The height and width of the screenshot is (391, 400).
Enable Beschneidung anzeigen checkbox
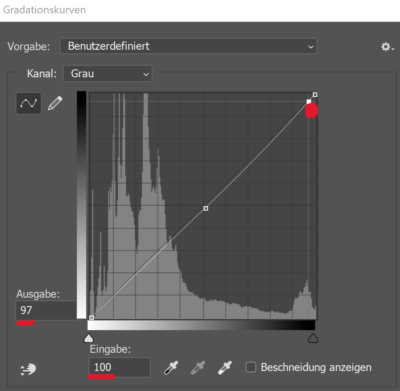coord(251,367)
